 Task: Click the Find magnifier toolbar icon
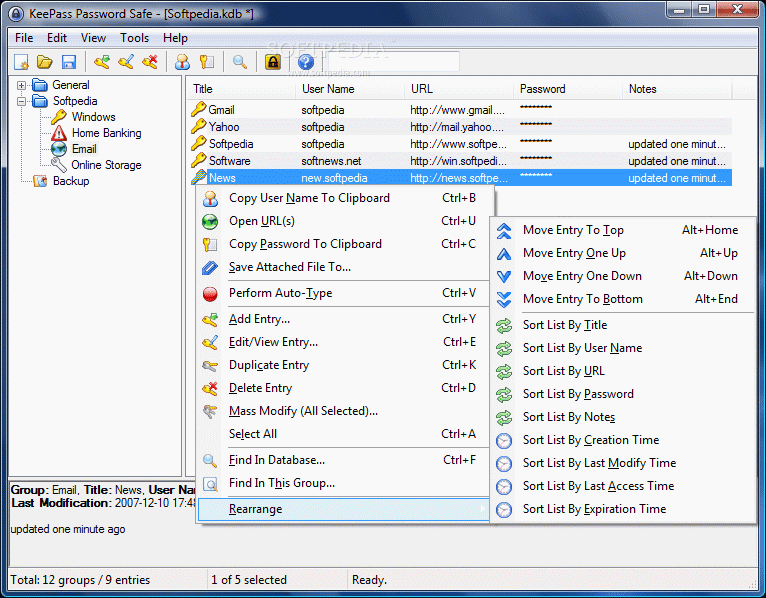[239, 62]
